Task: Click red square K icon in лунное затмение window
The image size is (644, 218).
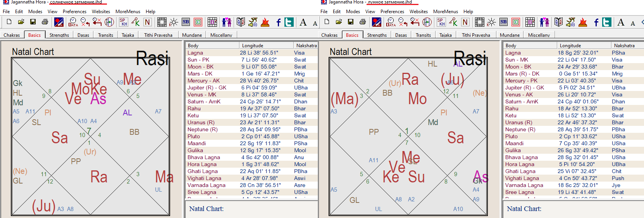Action: pos(516,22)
